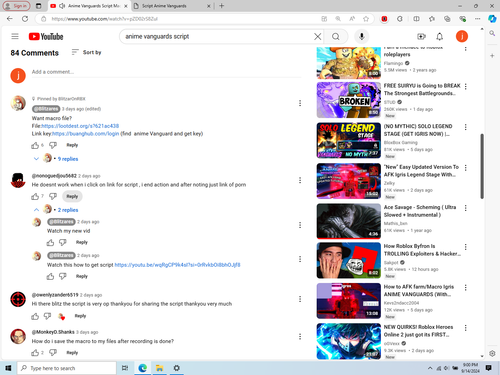Click the taskbar 'Type here to search' box
500x375 pixels.
tap(67, 368)
